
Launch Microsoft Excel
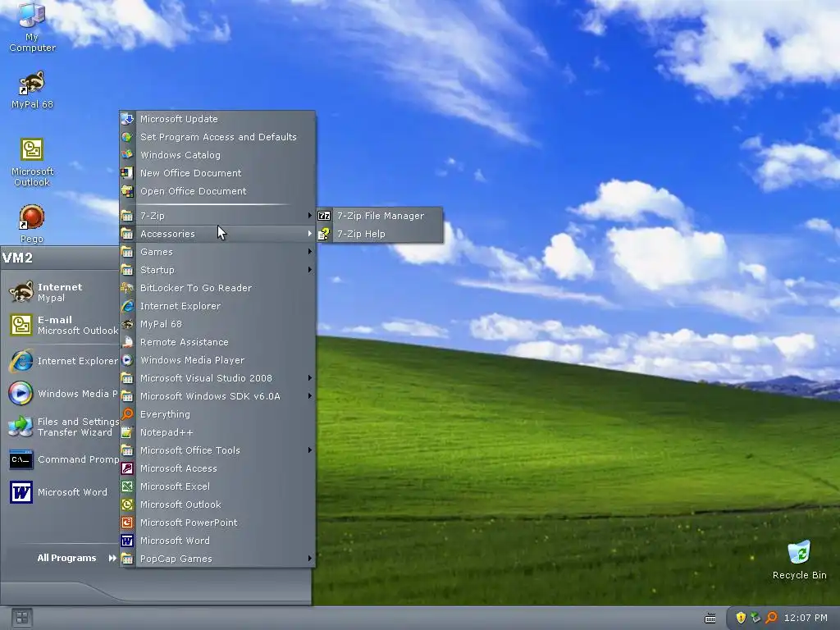tap(217, 486)
